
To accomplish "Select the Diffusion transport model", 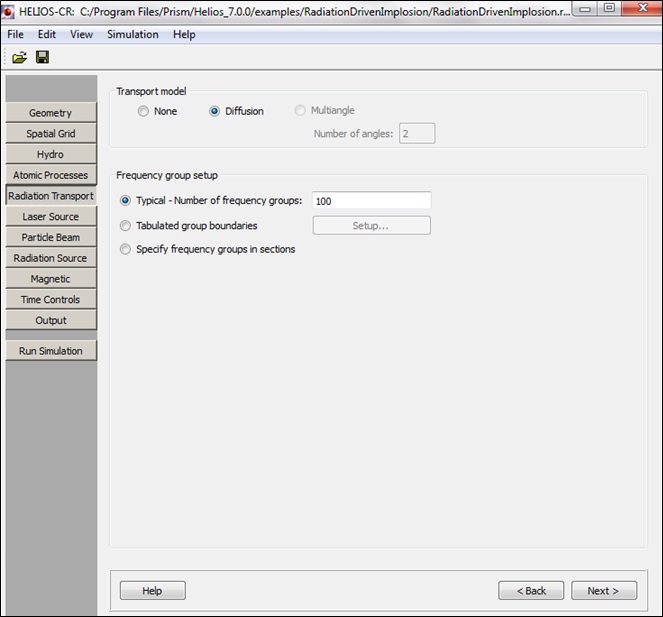I will [x=215, y=111].
